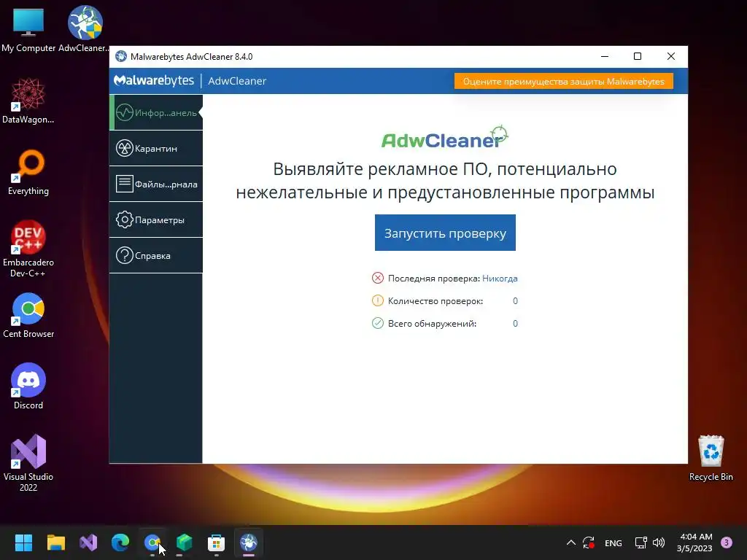Screen dimensions: 747x560
Task: Click the Malwarebytes logo in header
Action: click(154, 80)
